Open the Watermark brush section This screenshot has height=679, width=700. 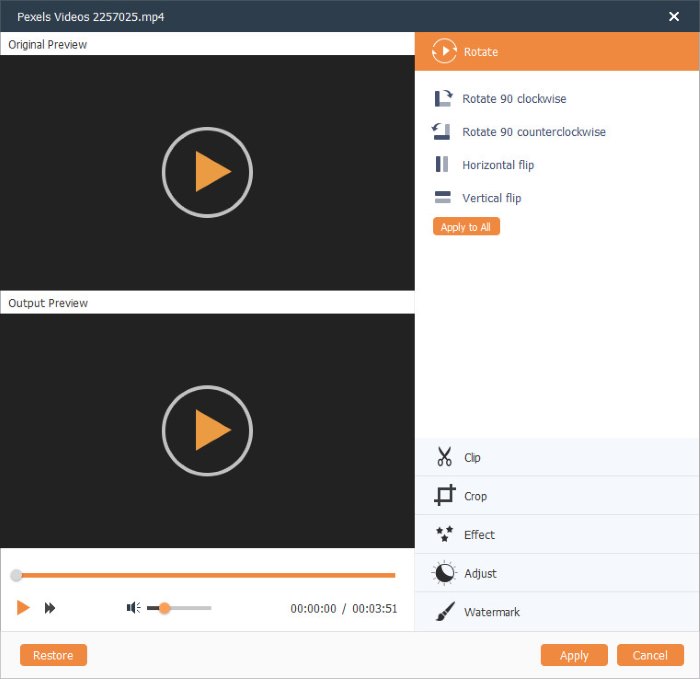(x=557, y=612)
